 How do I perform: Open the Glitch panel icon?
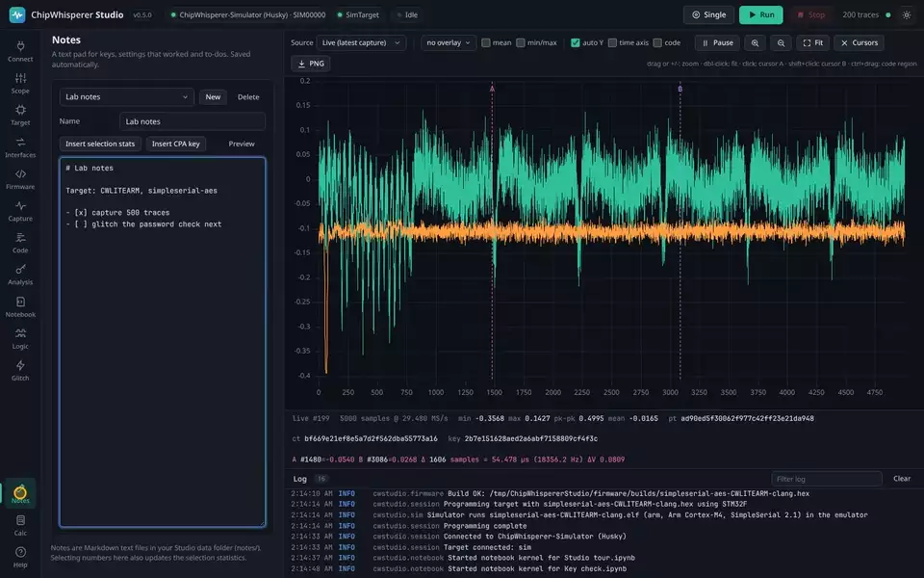point(20,370)
